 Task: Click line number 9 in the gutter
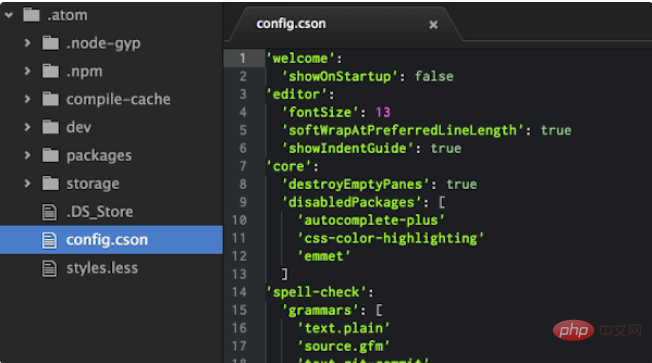pyautogui.click(x=243, y=202)
